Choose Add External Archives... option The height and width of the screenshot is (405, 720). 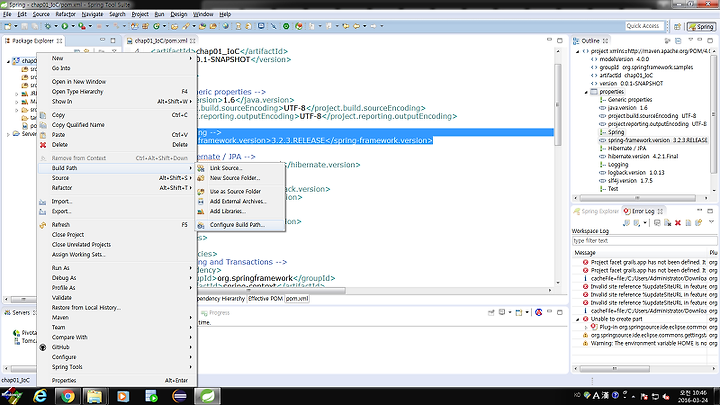(238, 202)
